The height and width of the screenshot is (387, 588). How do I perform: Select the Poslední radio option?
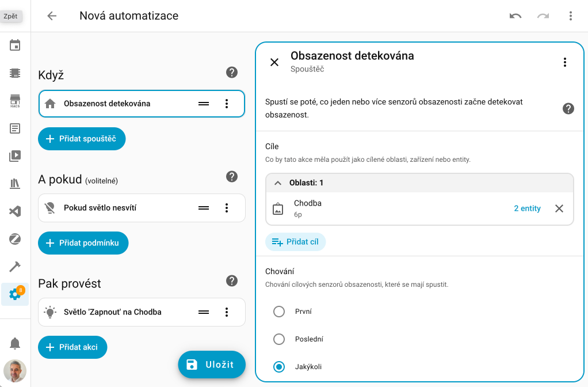[x=279, y=339]
